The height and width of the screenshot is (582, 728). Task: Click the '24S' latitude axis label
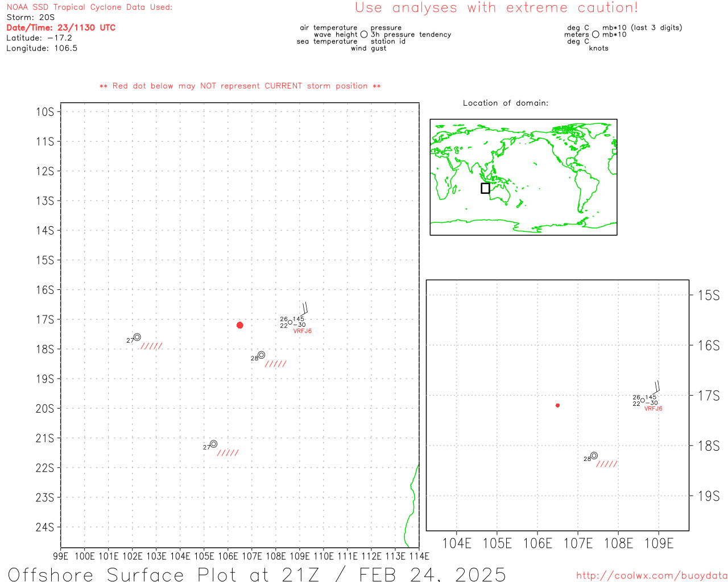click(45, 527)
